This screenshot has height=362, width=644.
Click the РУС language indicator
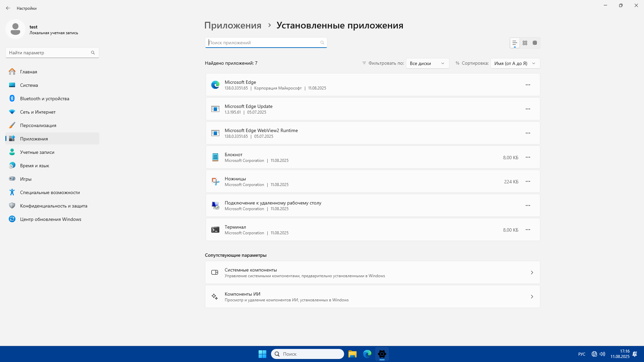point(582,354)
